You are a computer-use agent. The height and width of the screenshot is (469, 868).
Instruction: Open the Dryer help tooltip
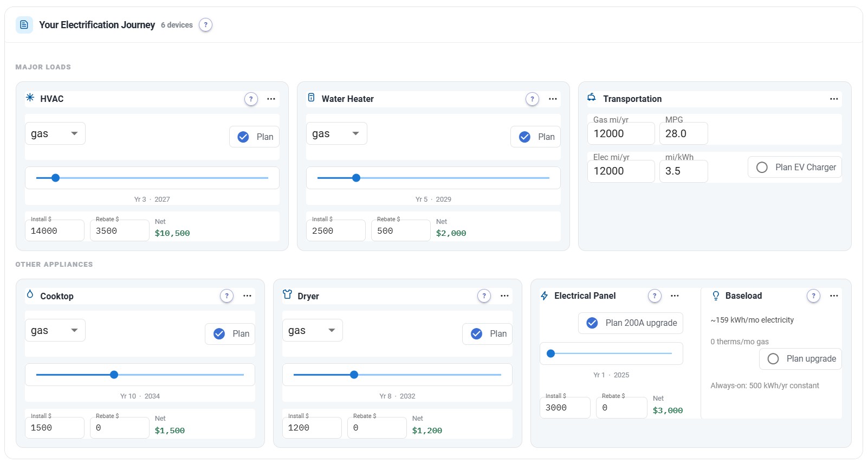coord(484,296)
